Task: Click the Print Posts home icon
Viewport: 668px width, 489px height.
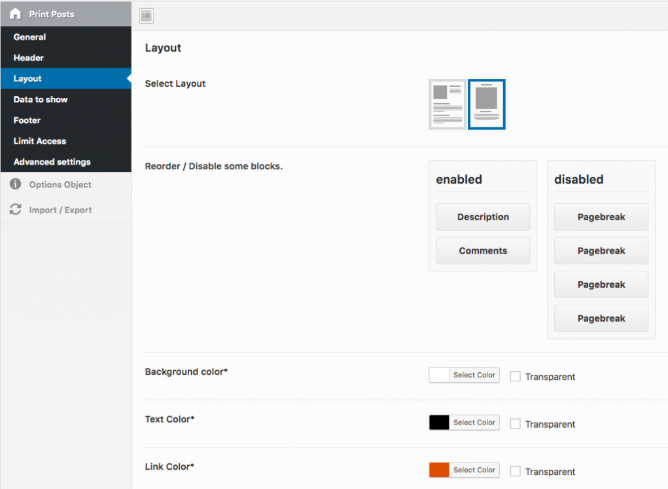Action: point(15,14)
